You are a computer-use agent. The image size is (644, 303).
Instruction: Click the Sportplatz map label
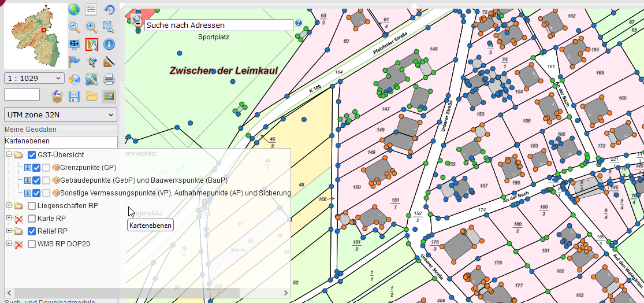click(x=214, y=37)
